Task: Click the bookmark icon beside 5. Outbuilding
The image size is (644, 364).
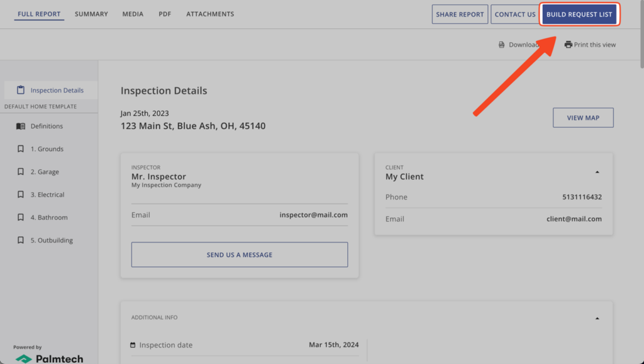Action: click(x=21, y=241)
